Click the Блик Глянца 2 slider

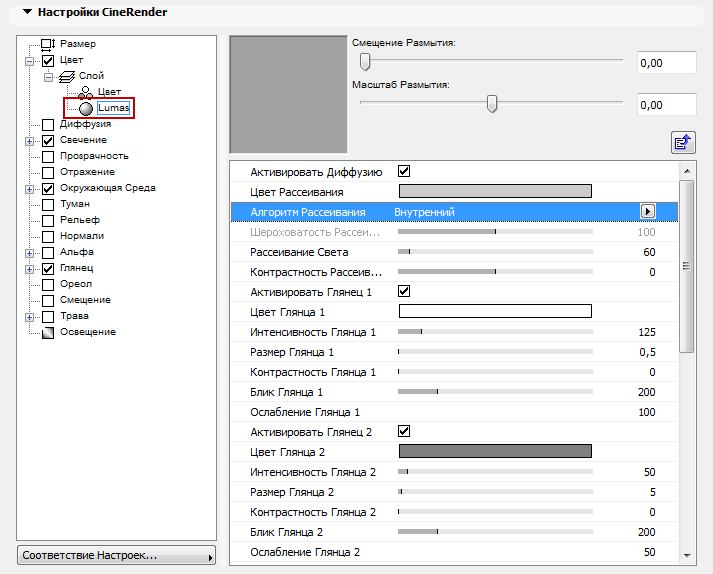tap(495, 532)
